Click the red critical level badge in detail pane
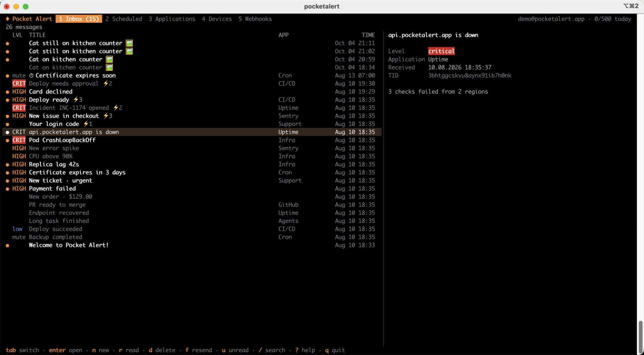 (x=441, y=51)
